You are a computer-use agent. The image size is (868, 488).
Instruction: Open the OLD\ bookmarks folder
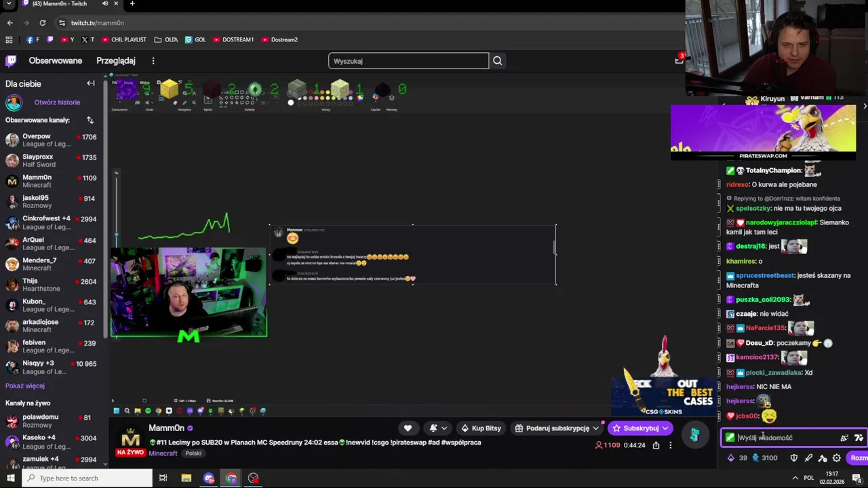(166, 40)
